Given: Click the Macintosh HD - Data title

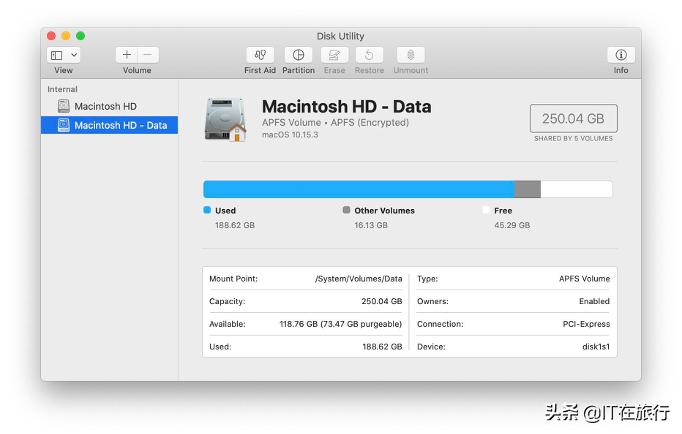Looking at the screenshot, I should click(x=347, y=107).
